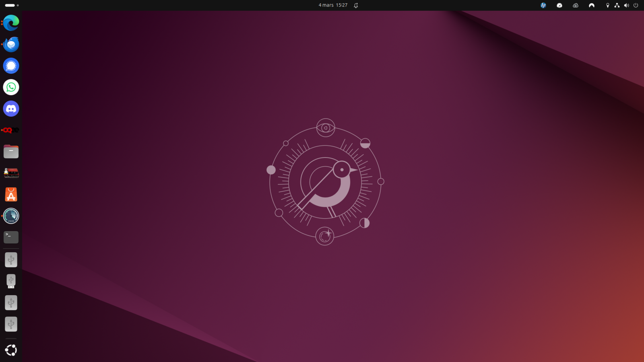Open the HP tray indicator
This screenshot has height=362, width=644.
[543, 5]
